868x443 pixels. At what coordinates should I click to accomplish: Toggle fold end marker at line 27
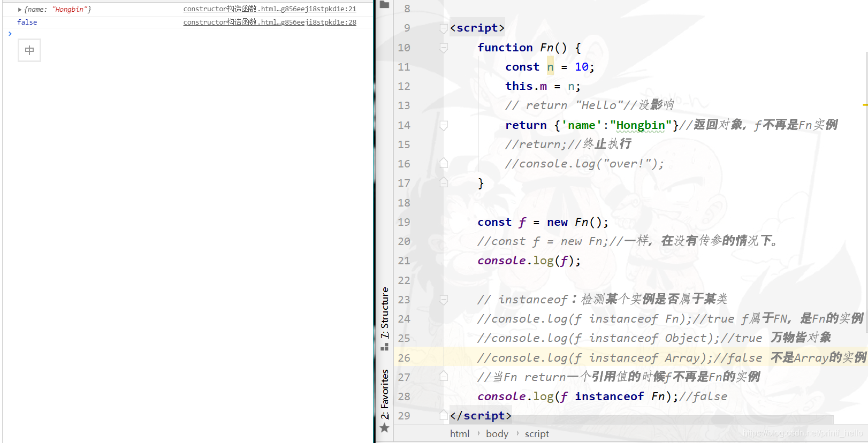[x=444, y=377]
